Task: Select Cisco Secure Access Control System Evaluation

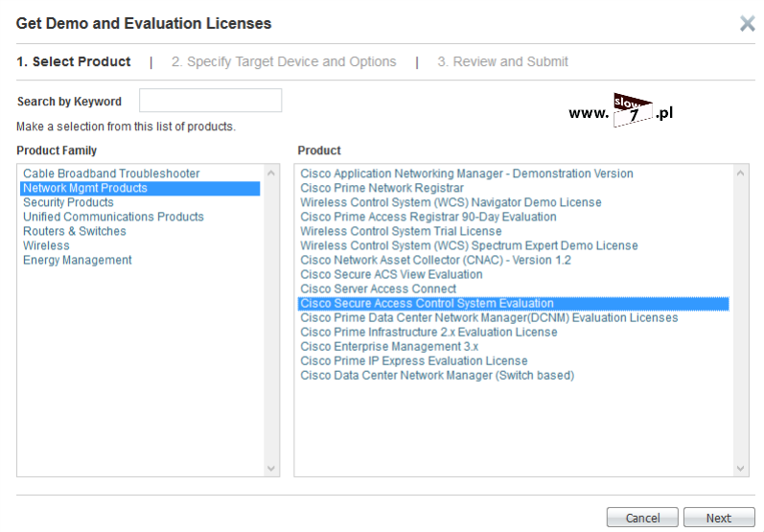Action: pos(513,304)
